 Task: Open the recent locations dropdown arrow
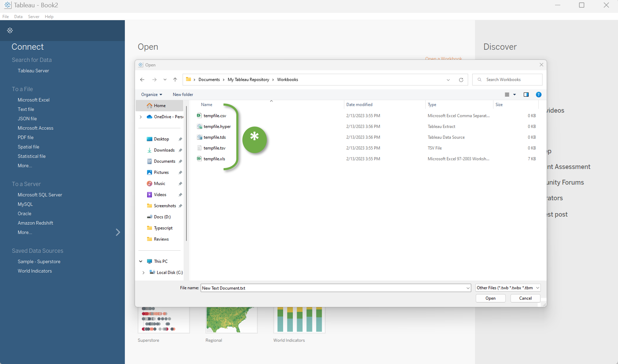[x=165, y=80]
